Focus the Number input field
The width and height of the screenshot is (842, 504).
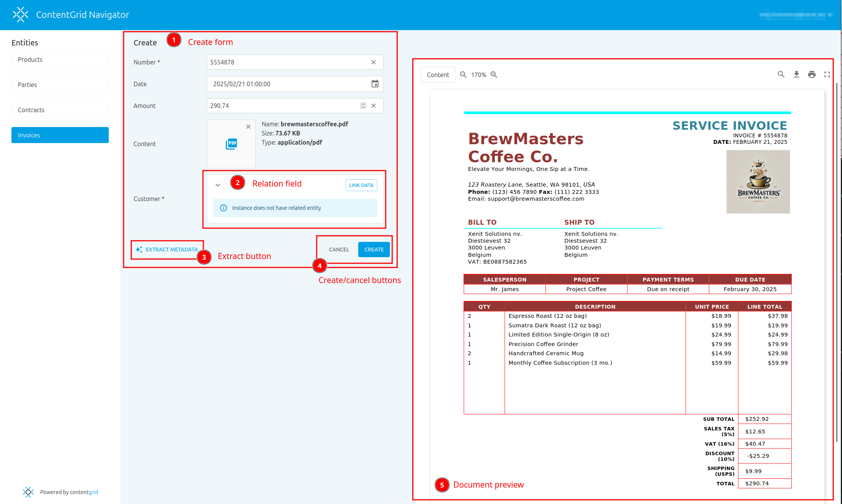click(295, 62)
